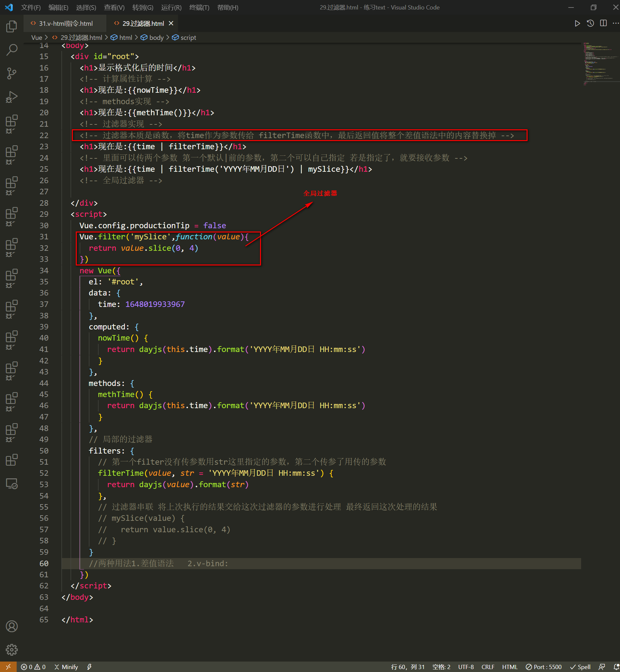The width and height of the screenshot is (620, 672).
Task: Open the 运行(R) menu
Action: [x=171, y=8]
